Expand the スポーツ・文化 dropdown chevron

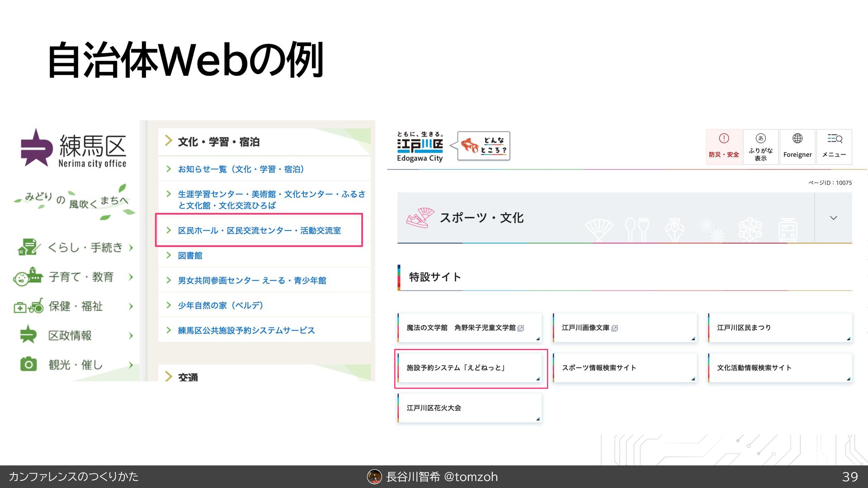click(833, 218)
